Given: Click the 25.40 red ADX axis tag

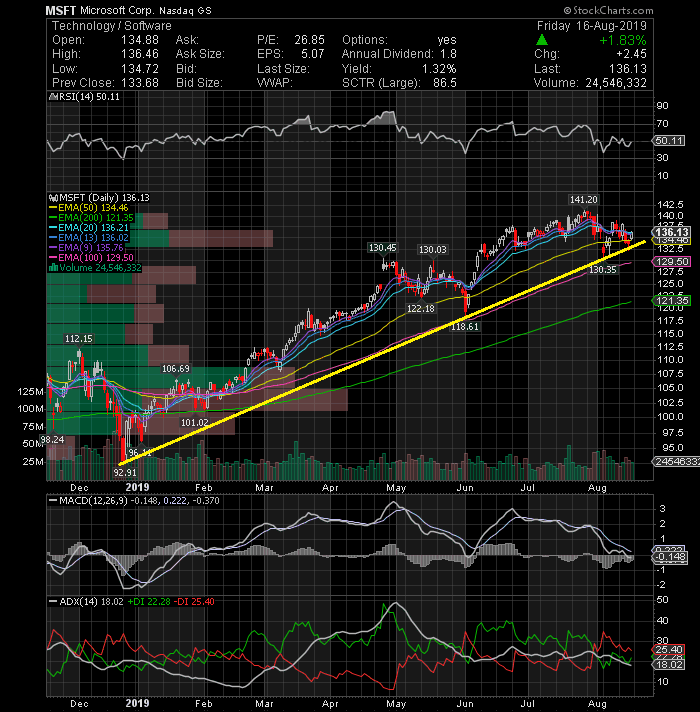Looking at the screenshot, I should point(669,649).
